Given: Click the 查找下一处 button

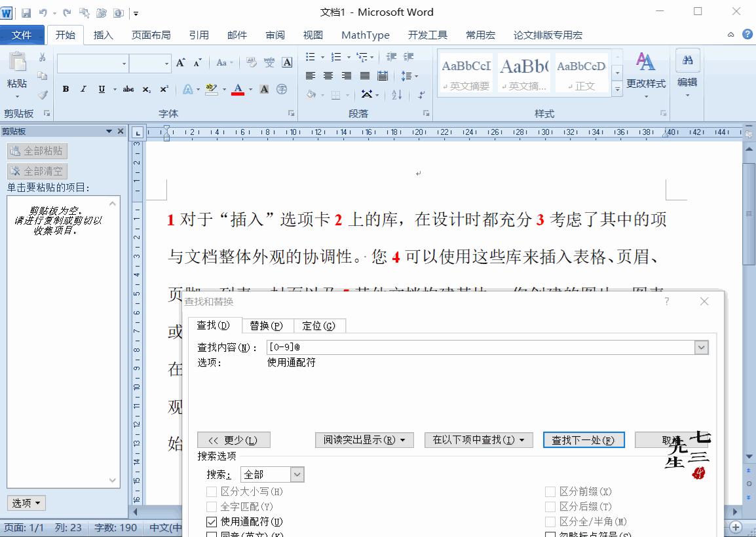Looking at the screenshot, I should 583,439.
